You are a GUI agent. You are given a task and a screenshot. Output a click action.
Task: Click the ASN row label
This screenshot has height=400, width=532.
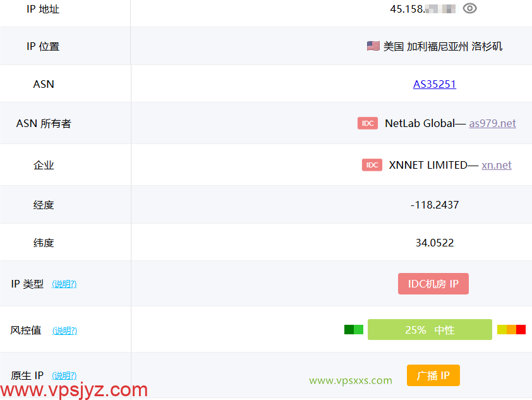tap(44, 84)
